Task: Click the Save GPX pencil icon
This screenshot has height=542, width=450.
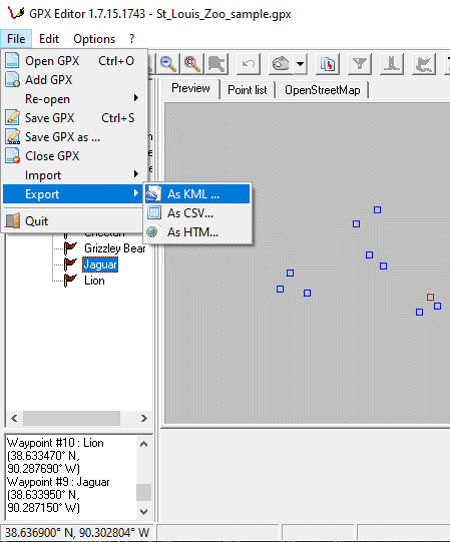Action: click(13, 118)
